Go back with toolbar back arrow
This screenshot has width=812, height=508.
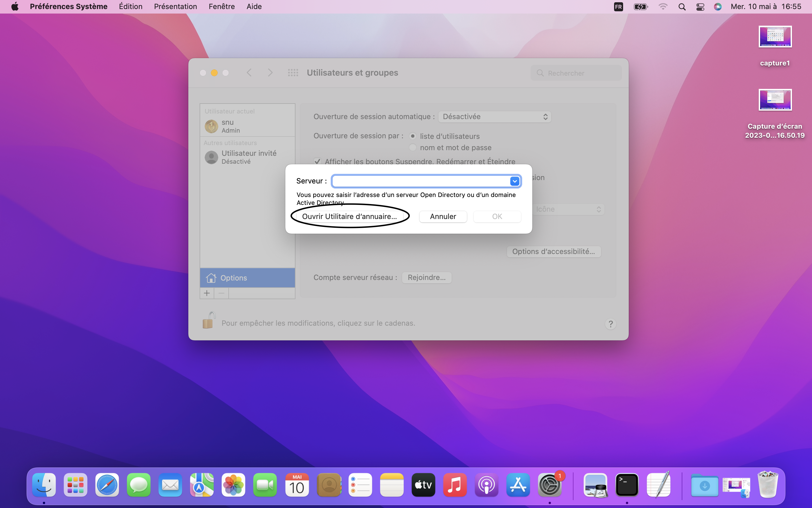coord(249,73)
